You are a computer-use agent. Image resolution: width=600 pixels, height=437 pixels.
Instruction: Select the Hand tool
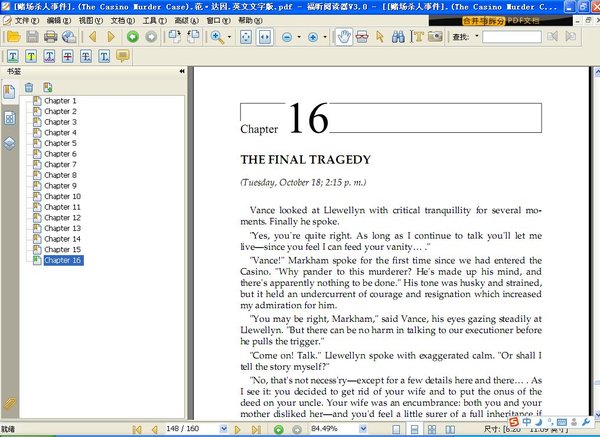(343, 37)
